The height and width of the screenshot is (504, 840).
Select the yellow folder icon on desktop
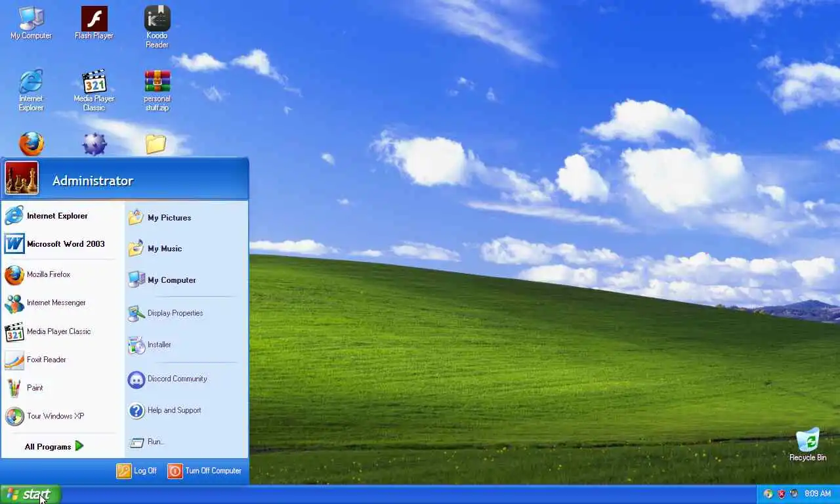pos(156,144)
